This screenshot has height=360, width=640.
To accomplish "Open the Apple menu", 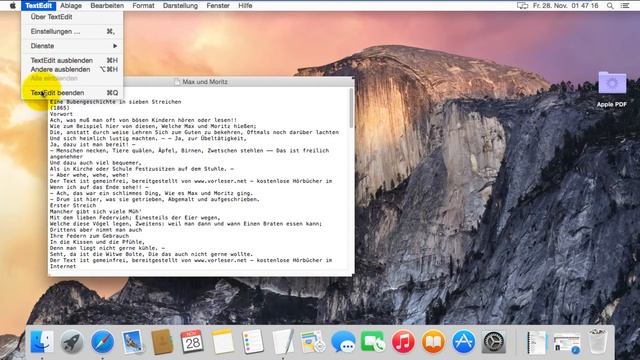I will [13, 5].
